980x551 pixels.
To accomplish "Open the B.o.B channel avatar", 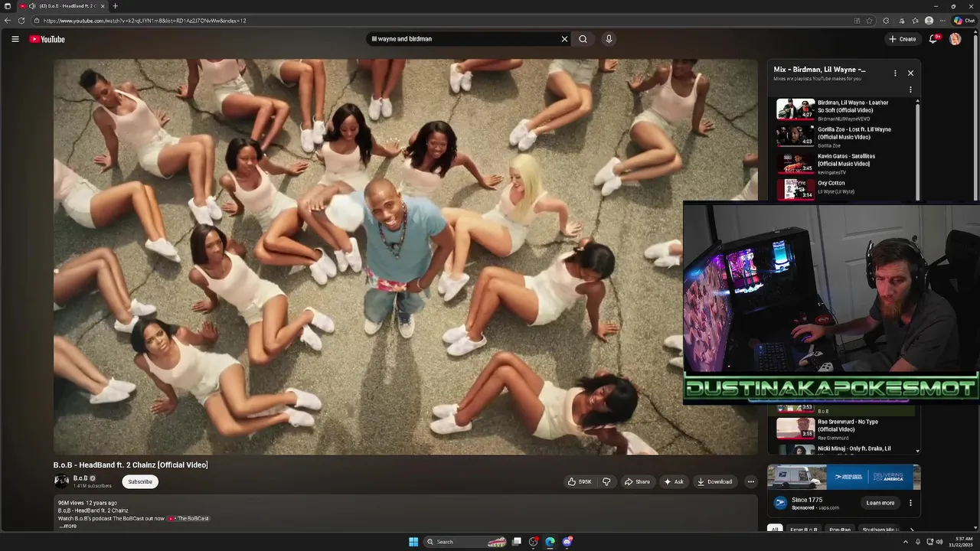I will pyautogui.click(x=61, y=481).
